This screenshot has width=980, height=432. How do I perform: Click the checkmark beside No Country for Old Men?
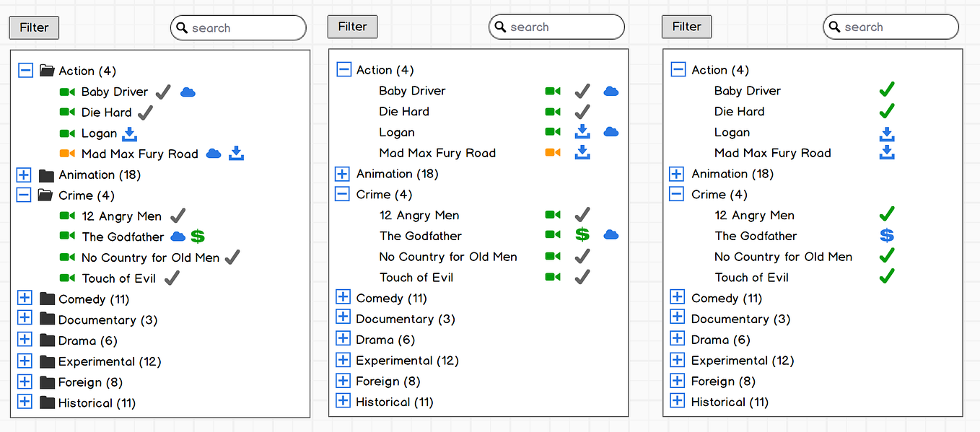tap(231, 257)
